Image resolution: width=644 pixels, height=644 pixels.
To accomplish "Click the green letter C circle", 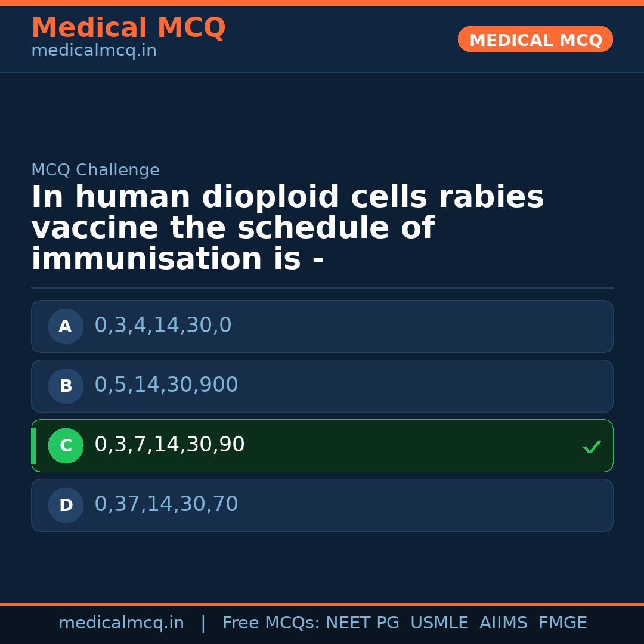I will tap(66, 445).
